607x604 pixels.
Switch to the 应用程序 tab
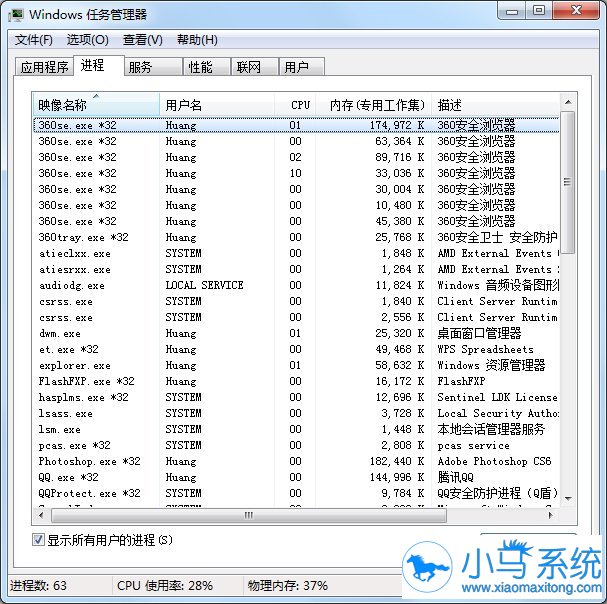coord(44,67)
